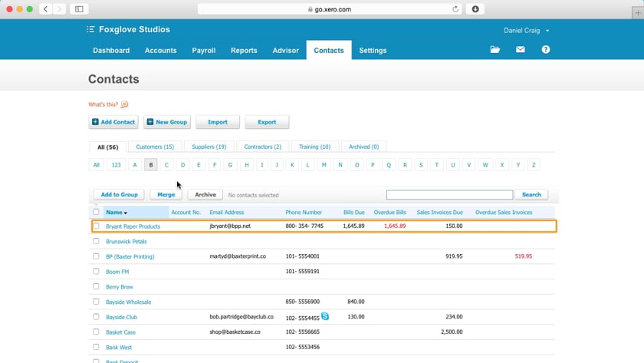Open the Files folder icon in the header
Screen dimensions: 644x363
[x=495, y=50]
